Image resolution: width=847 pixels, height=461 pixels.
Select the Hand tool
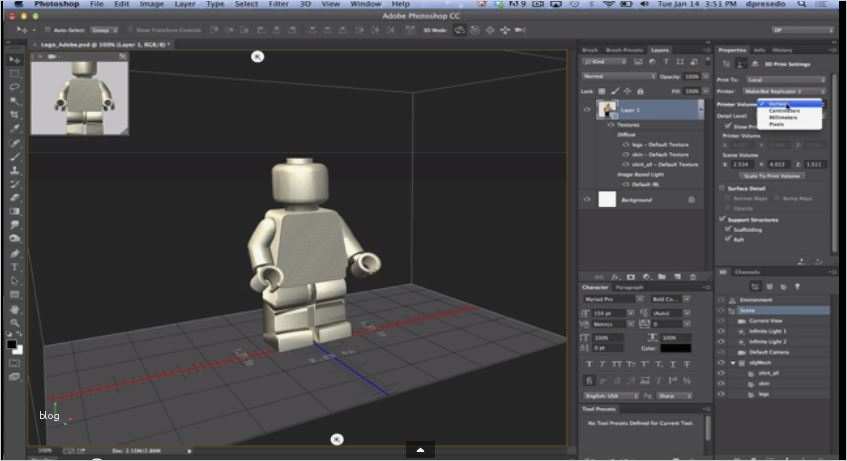tap(15, 309)
